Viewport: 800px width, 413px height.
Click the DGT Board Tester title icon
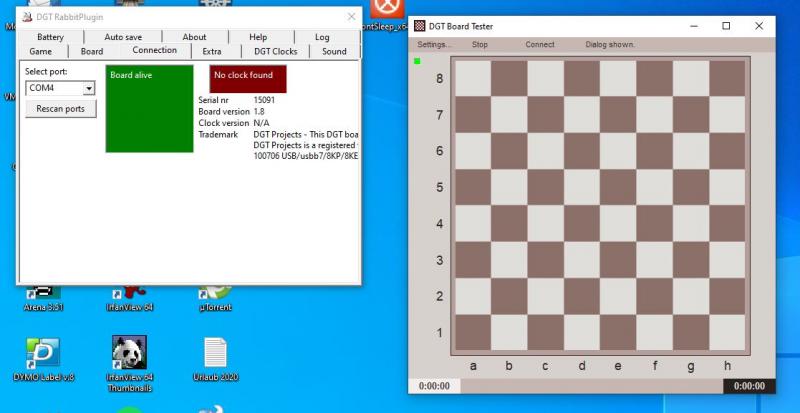[420, 26]
